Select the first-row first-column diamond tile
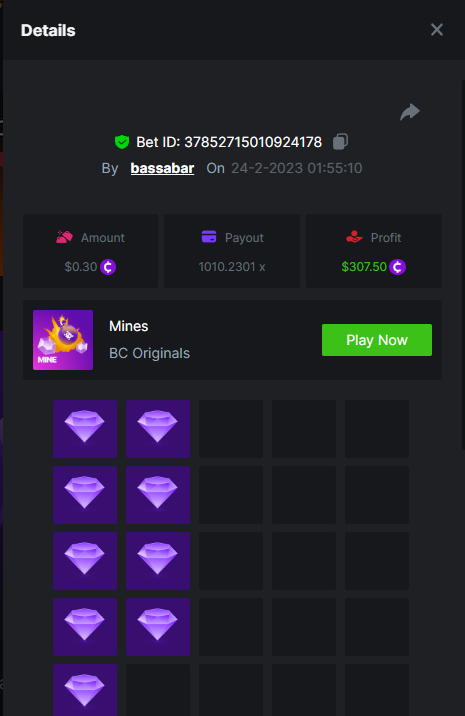465x716 pixels. point(85,429)
